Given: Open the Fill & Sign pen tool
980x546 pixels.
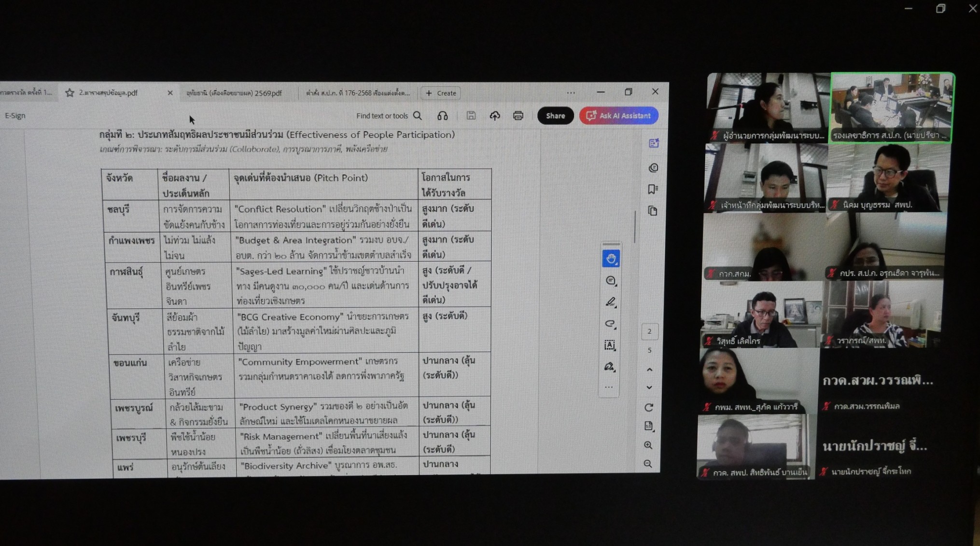Looking at the screenshot, I should pos(609,367).
